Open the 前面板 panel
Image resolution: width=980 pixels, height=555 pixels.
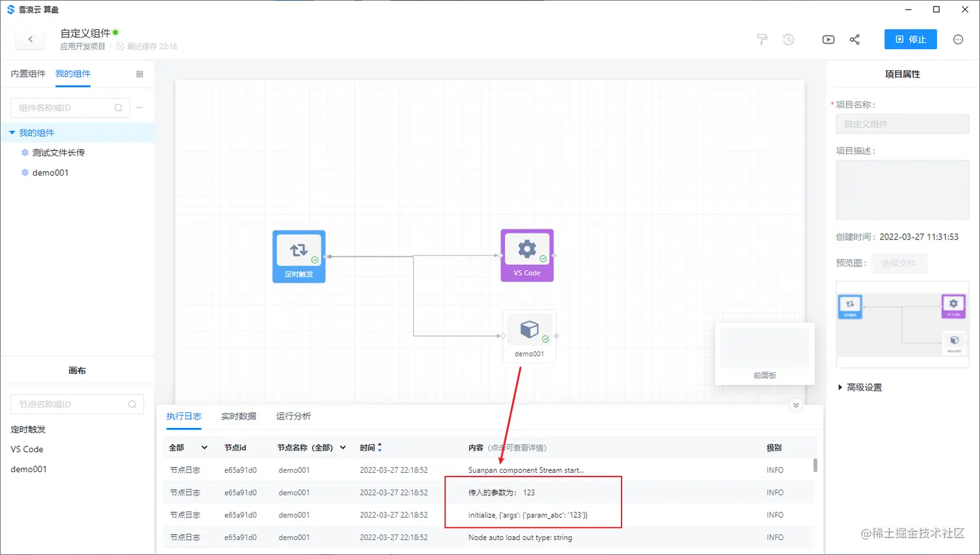pyautogui.click(x=765, y=354)
